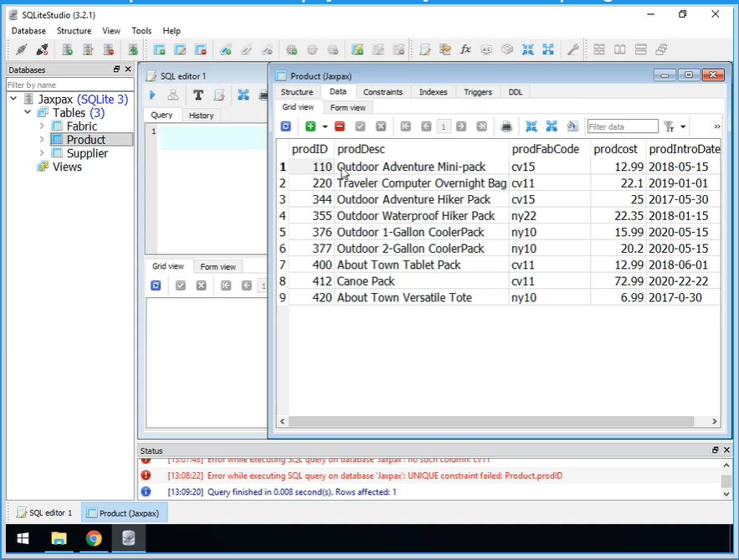739x560 pixels.
Task: Click the wrench configuration icon
Action: (x=572, y=49)
